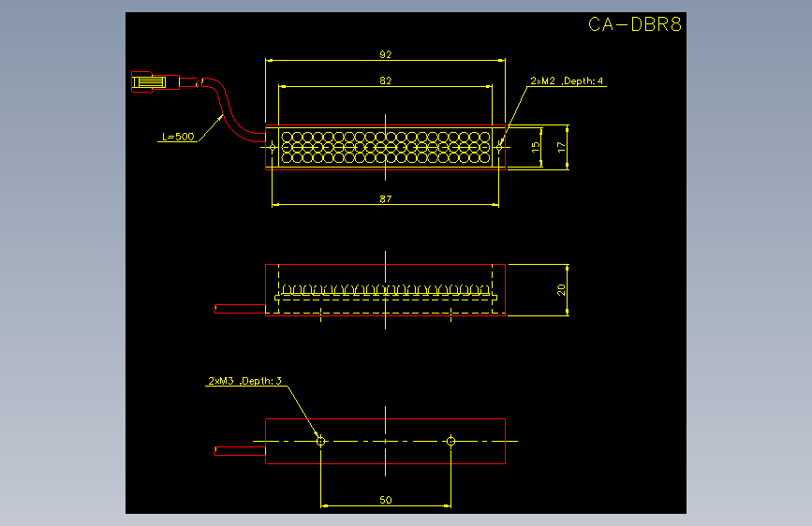The height and width of the screenshot is (526, 812).
Task: Click the L=500 cable length label
Action: (x=178, y=137)
